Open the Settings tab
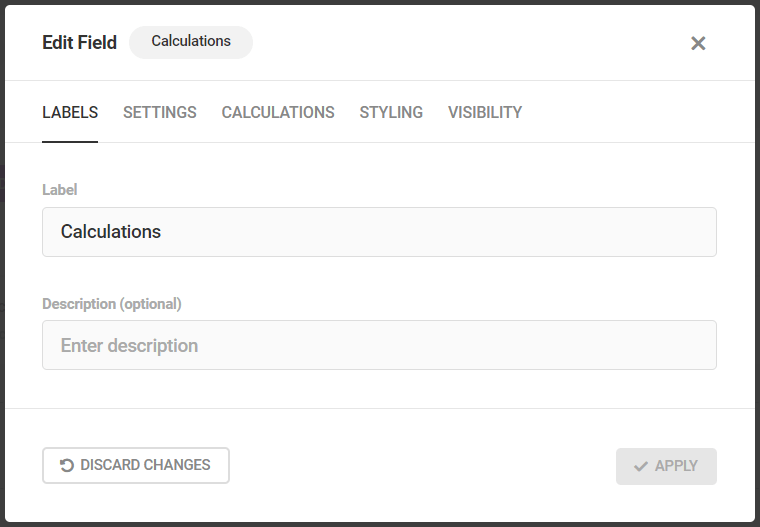The height and width of the screenshot is (527, 760). [159, 112]
